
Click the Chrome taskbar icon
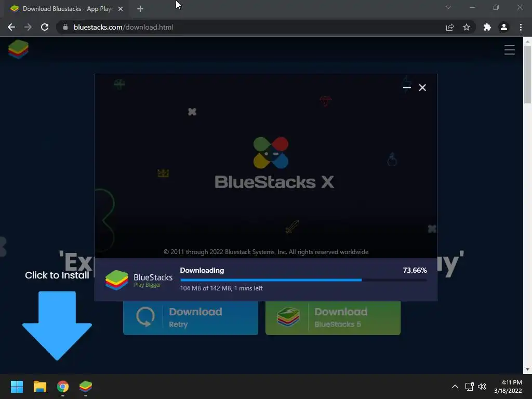click(x=63, y=387)
